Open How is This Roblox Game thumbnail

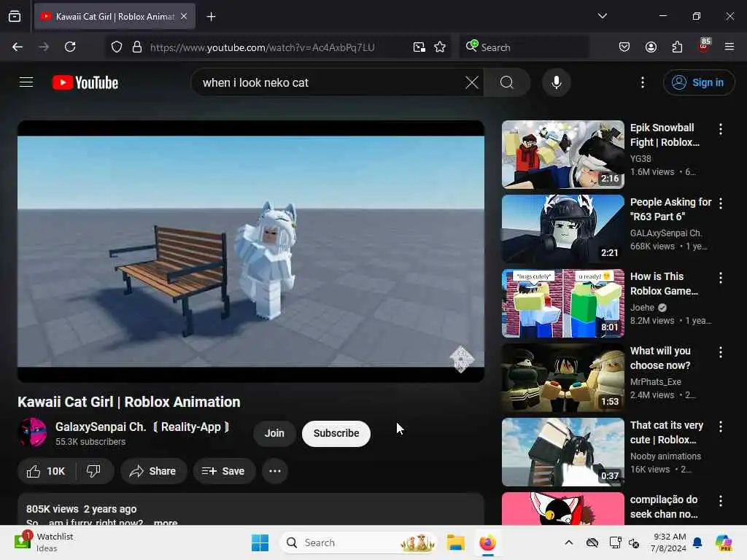pos(563,303)
